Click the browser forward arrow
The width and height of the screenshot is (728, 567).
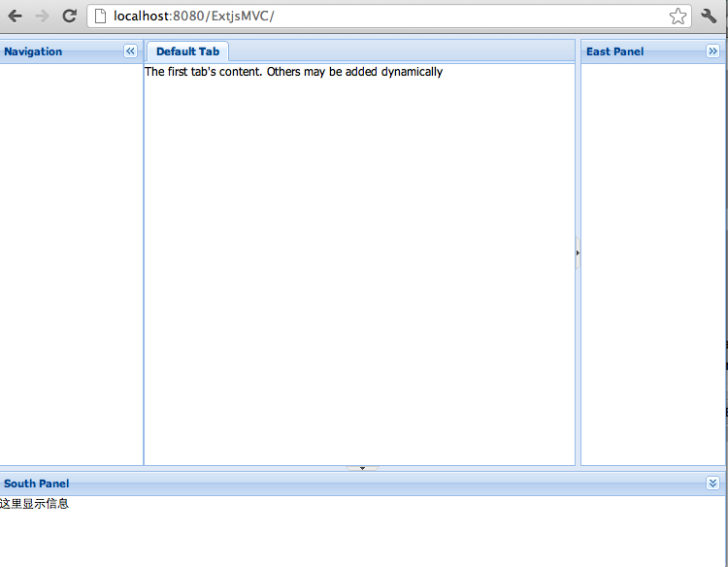[x=42, y=17]
